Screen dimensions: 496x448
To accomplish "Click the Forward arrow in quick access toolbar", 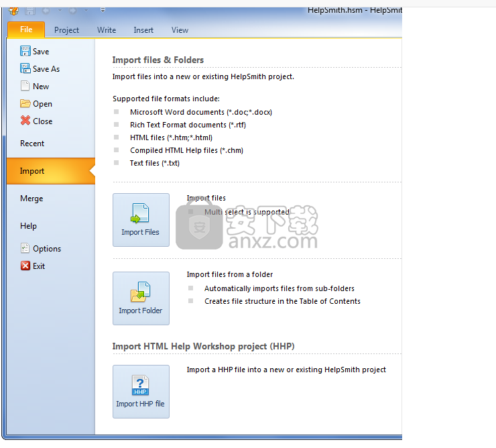I will [73, 11].
